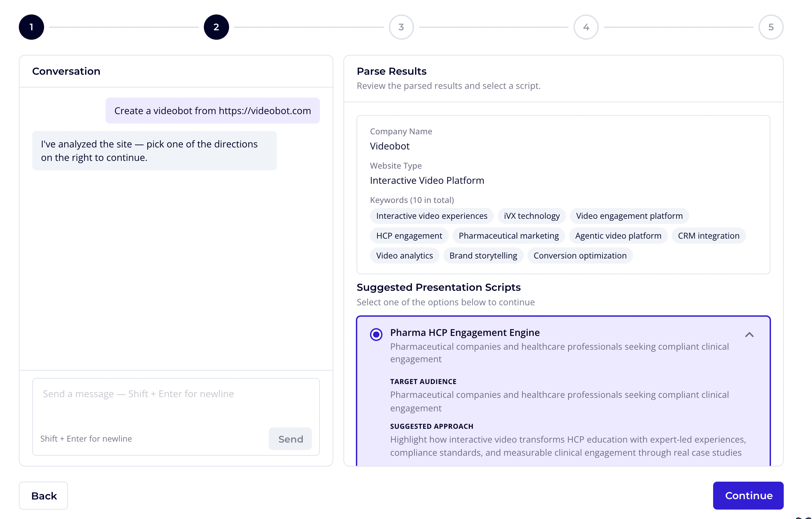Screen dimensions: 812x519
Task: Click the 'TARGET AUDIENCE' label
Action: (x=423, y=381)
